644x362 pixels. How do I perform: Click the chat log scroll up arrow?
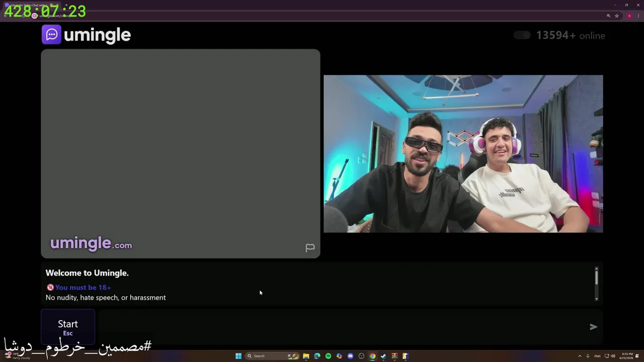[597, 268]
